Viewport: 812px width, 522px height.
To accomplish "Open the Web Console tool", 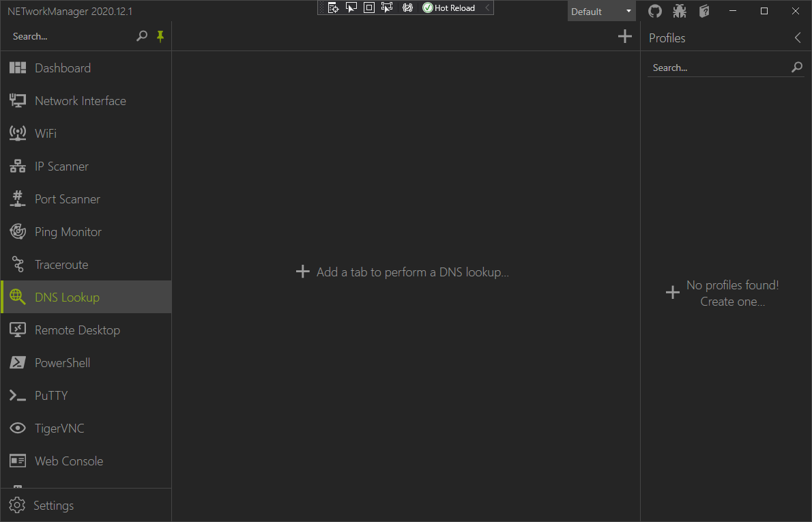I will [x=86, y=461].
